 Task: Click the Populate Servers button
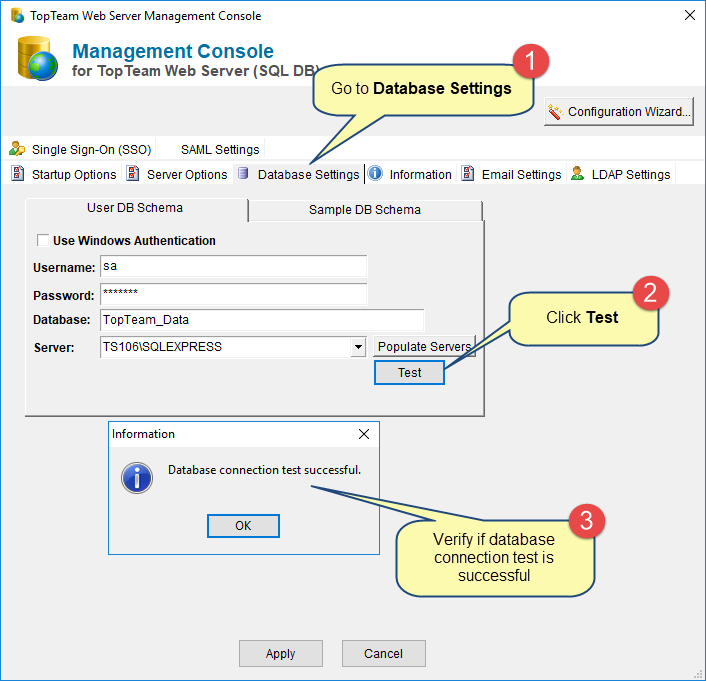425,346
